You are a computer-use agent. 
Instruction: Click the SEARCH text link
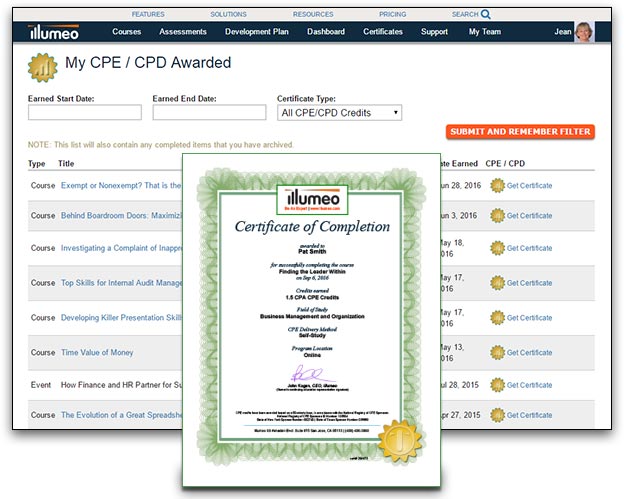pyautogui.click(x=465, y=14)
